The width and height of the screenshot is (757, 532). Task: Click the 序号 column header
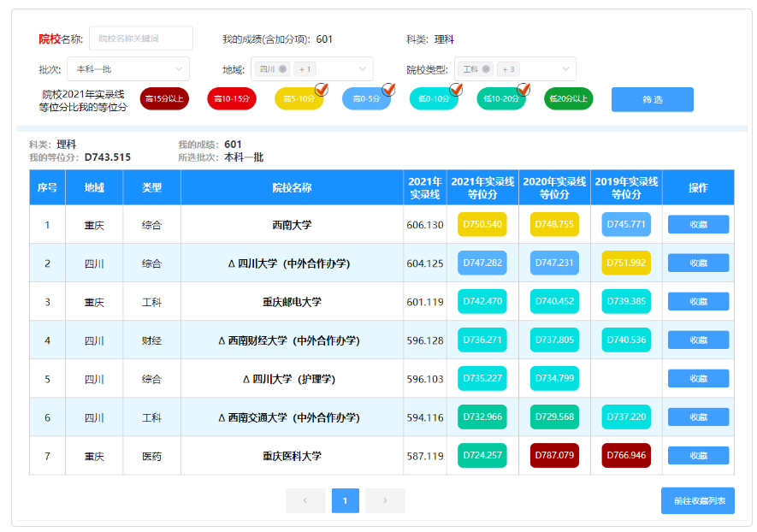click(47, 188)
